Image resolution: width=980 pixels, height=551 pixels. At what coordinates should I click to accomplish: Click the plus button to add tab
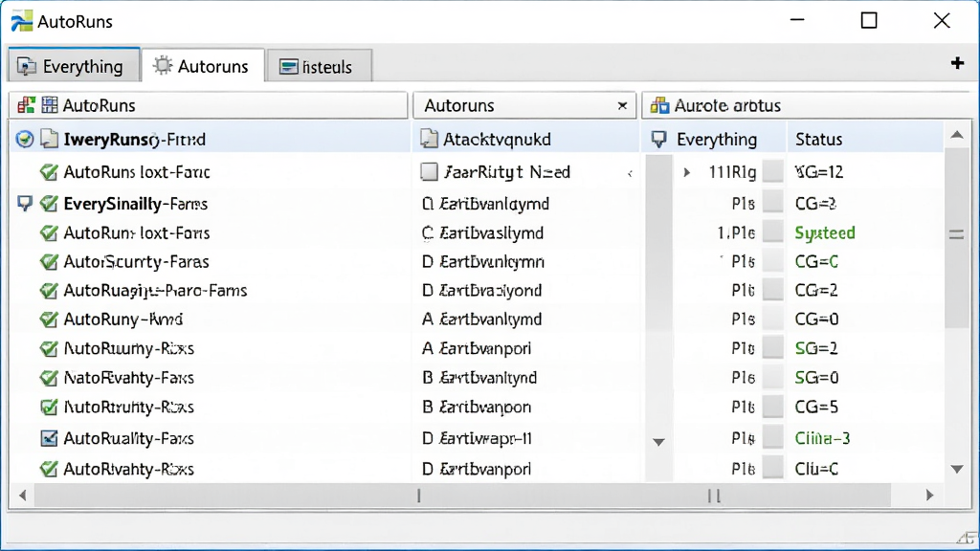click(957, 63)
